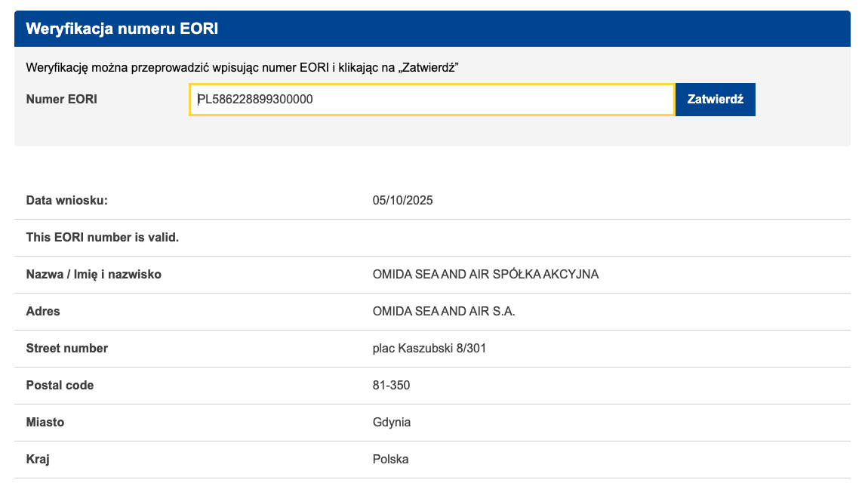This screenshot has width=868, height=486.
Task: Click the 'Data wniosku:' label
Action: pos(67,201)
